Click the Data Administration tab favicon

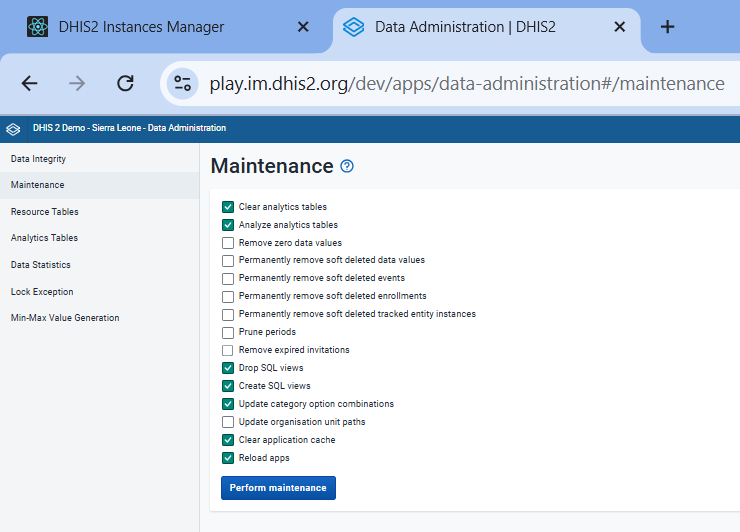point(353,27)
